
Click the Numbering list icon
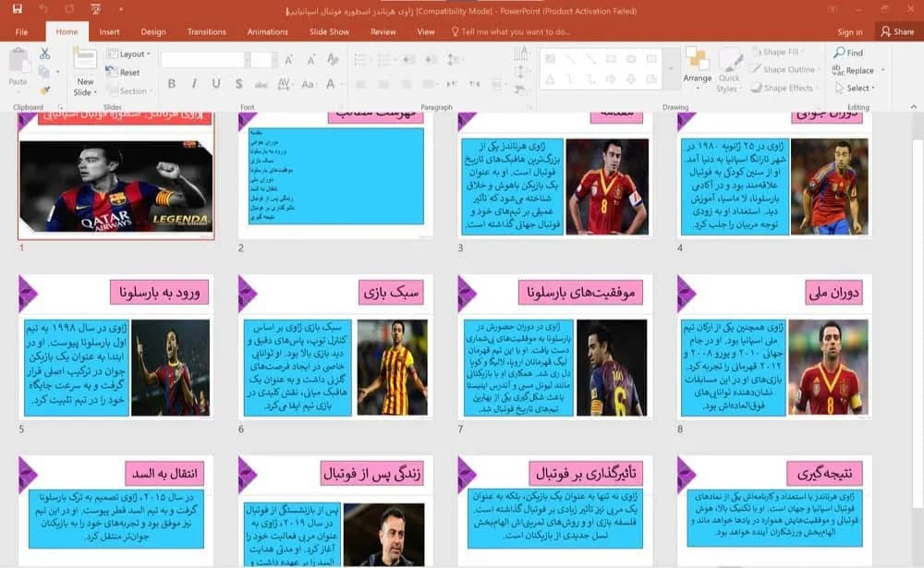384,59
